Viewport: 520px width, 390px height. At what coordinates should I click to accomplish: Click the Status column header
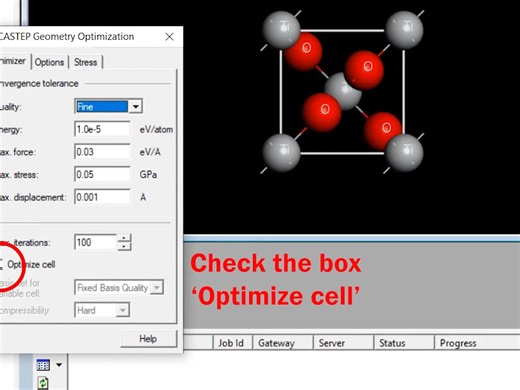click(404, 343)
